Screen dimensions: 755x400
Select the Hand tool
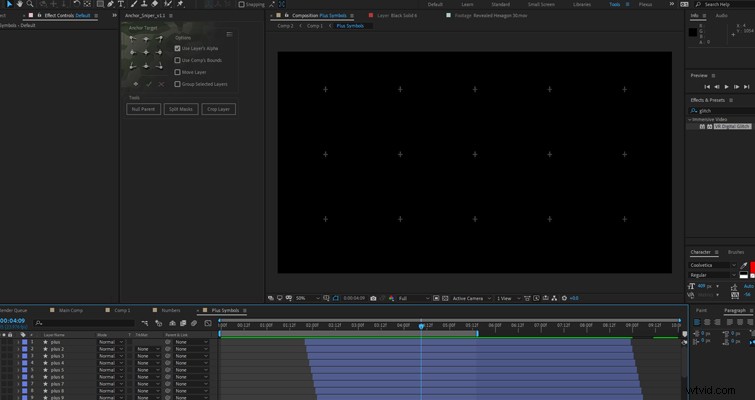[x=20, y=4]
